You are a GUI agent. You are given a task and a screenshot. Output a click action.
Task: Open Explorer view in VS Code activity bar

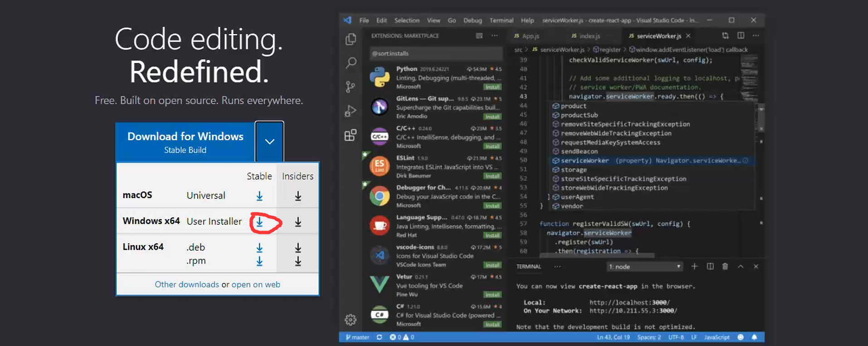(351, 39)
